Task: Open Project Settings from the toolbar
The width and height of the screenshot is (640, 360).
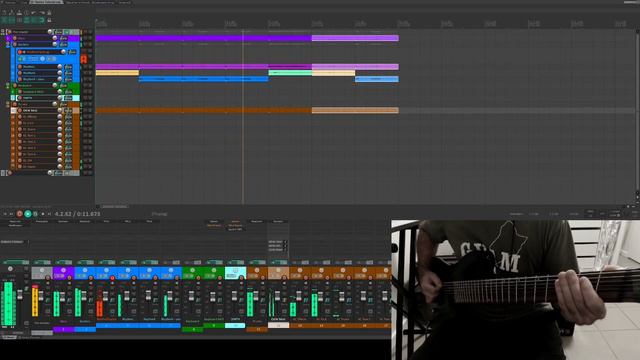Action: pos(27,13)
